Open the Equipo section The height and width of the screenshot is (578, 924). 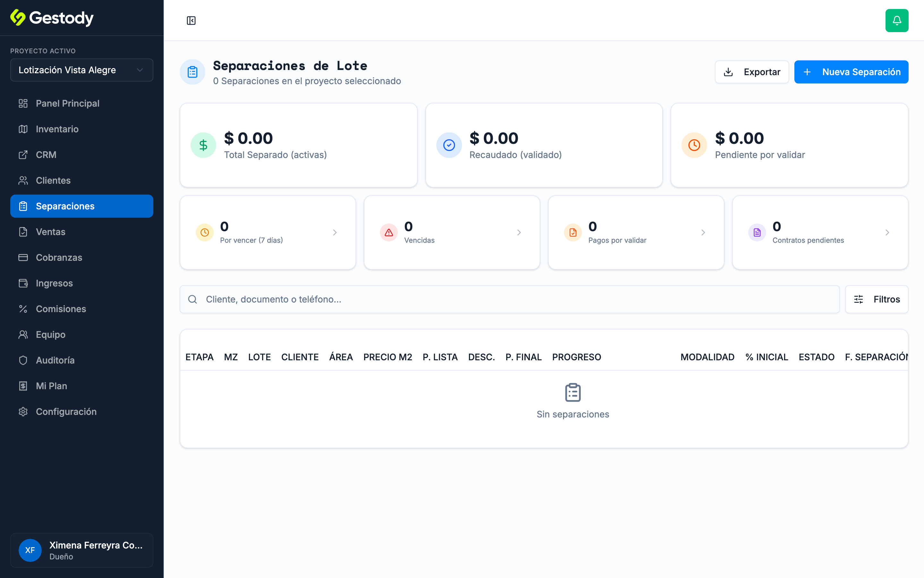tap(82, 335)
